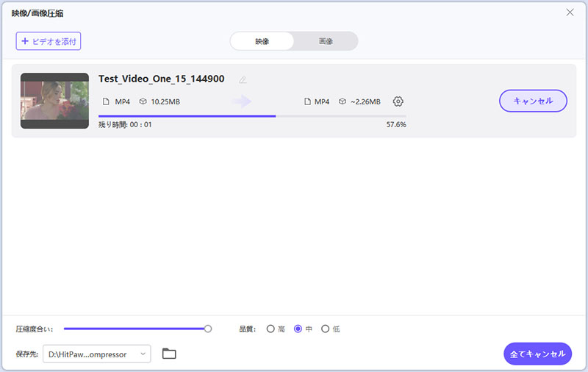
Task: Click the output MP4 file format icon
Action: (307, 101)
